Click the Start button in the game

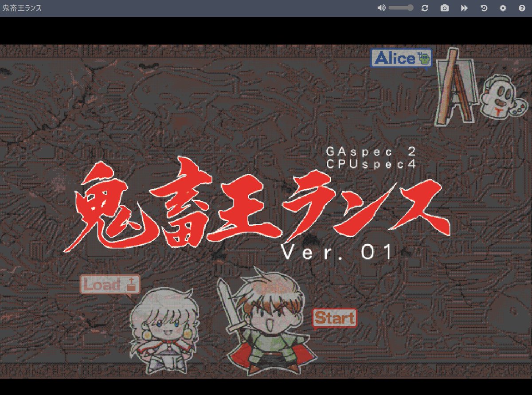[x=335, y=318]
